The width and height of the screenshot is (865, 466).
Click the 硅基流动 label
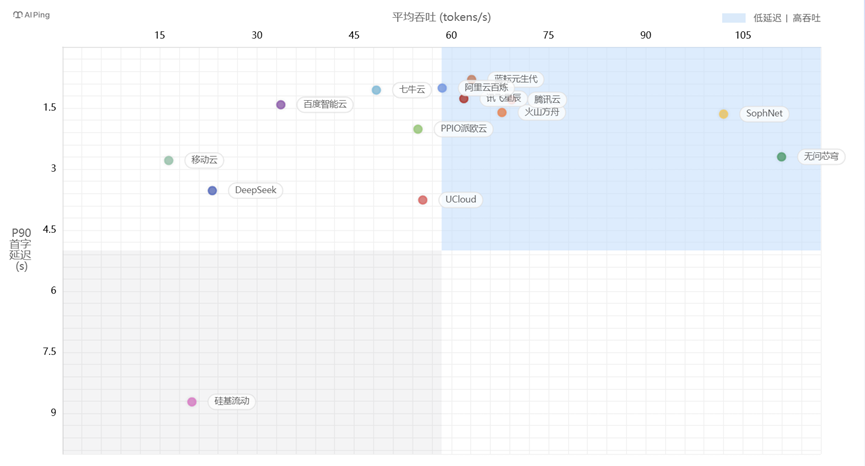tap(232, 401)
